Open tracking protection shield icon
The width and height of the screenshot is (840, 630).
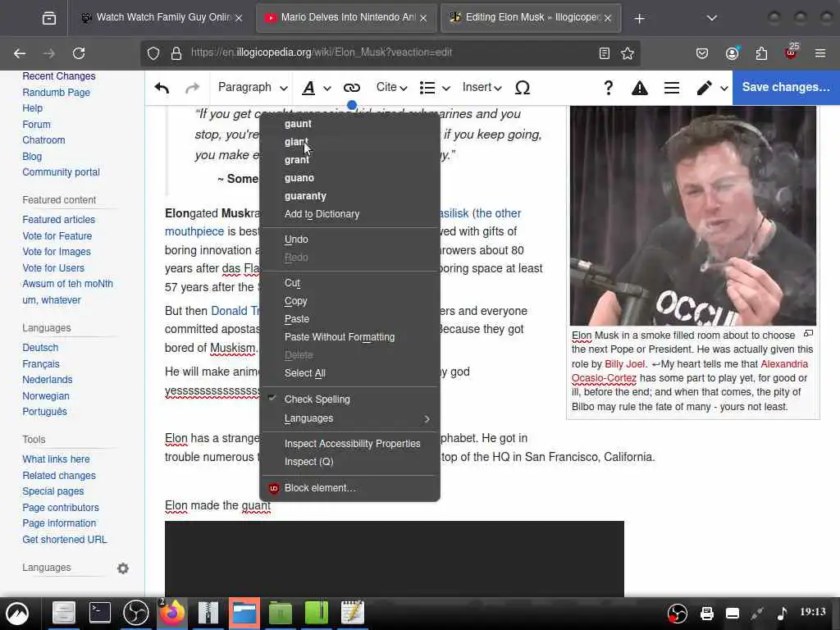point(153,53)
